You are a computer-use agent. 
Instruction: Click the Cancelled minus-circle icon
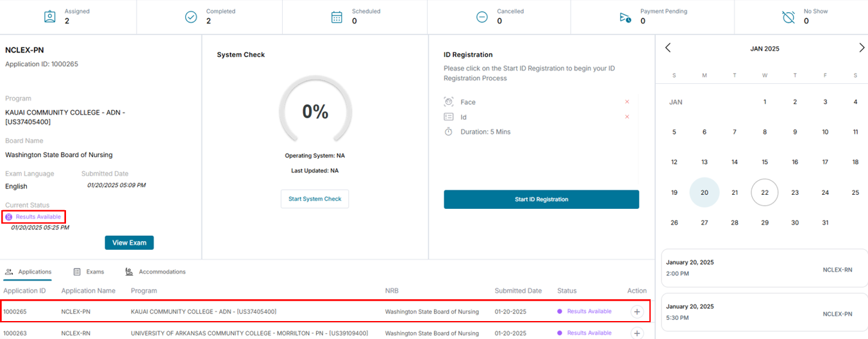coord(481,17)
